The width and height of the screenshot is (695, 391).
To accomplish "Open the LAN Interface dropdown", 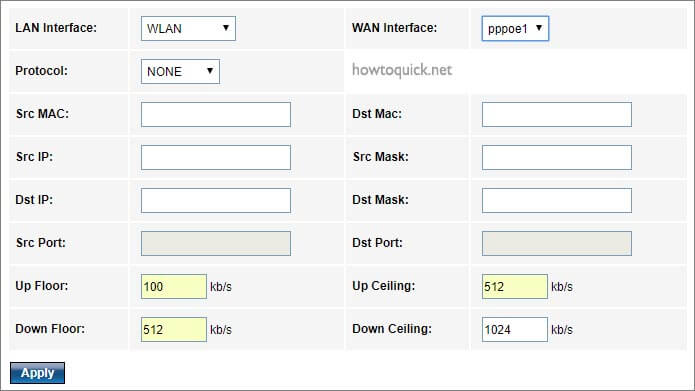I will click(188, 28).
